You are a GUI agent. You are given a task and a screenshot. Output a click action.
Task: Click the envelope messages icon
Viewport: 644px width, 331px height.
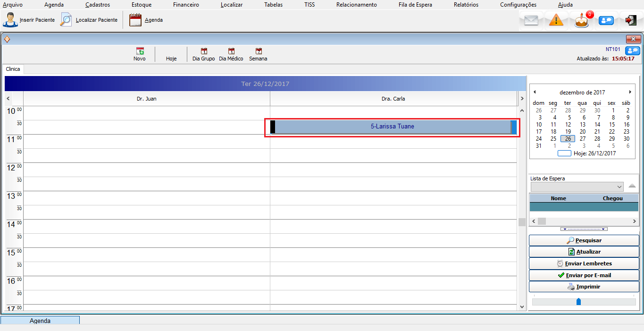[531, 21]
